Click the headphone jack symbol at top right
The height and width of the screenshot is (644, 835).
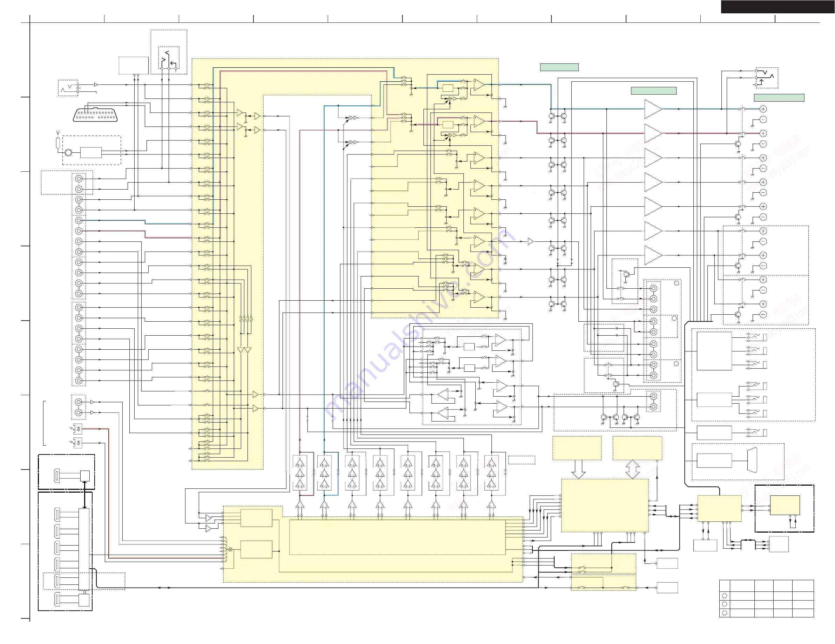click(x=767, y=77)
